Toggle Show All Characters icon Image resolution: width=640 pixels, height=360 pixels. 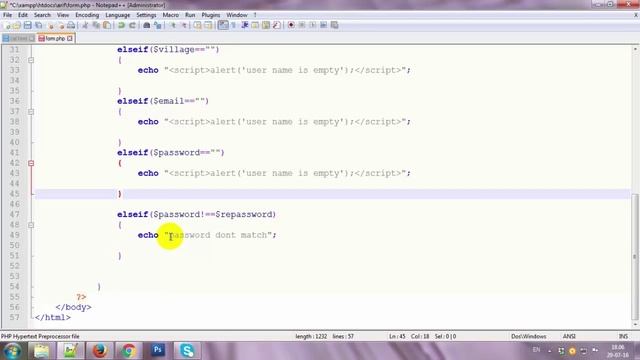233,25
